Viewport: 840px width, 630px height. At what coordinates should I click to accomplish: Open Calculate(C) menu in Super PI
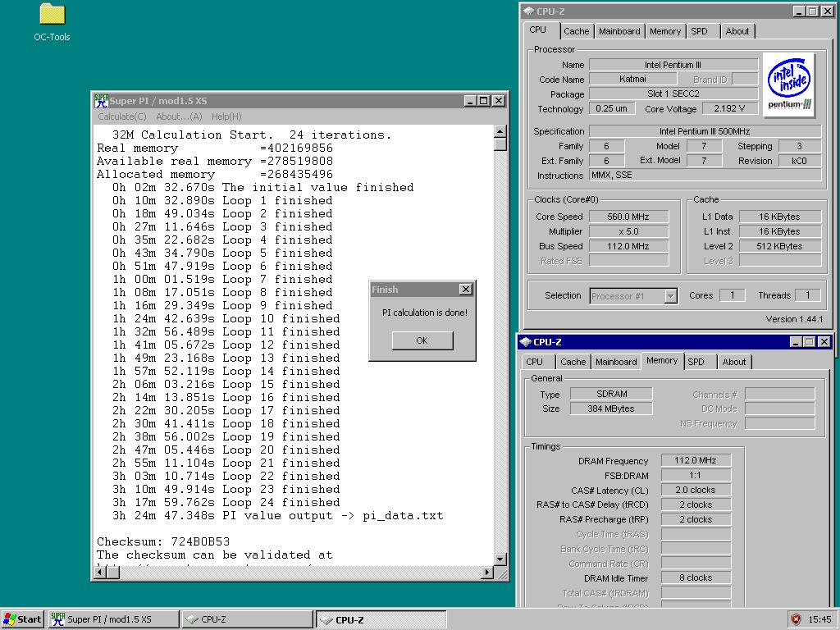[122, 116]
